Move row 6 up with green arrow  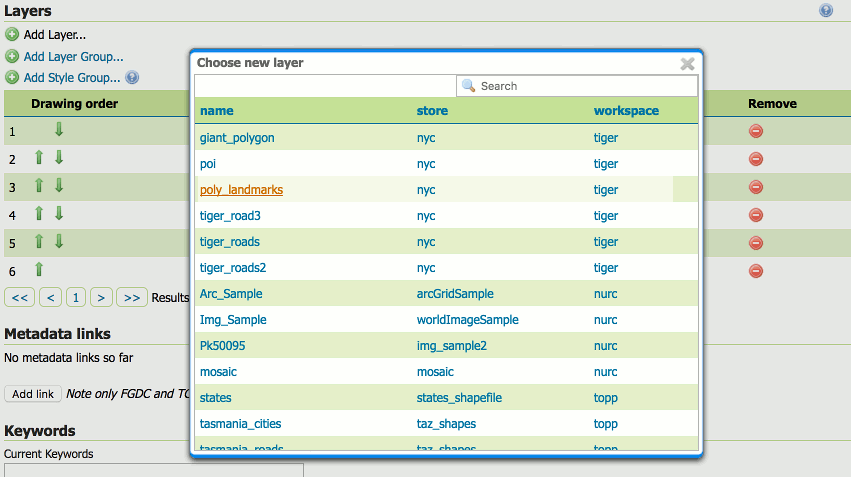[39, 270]
